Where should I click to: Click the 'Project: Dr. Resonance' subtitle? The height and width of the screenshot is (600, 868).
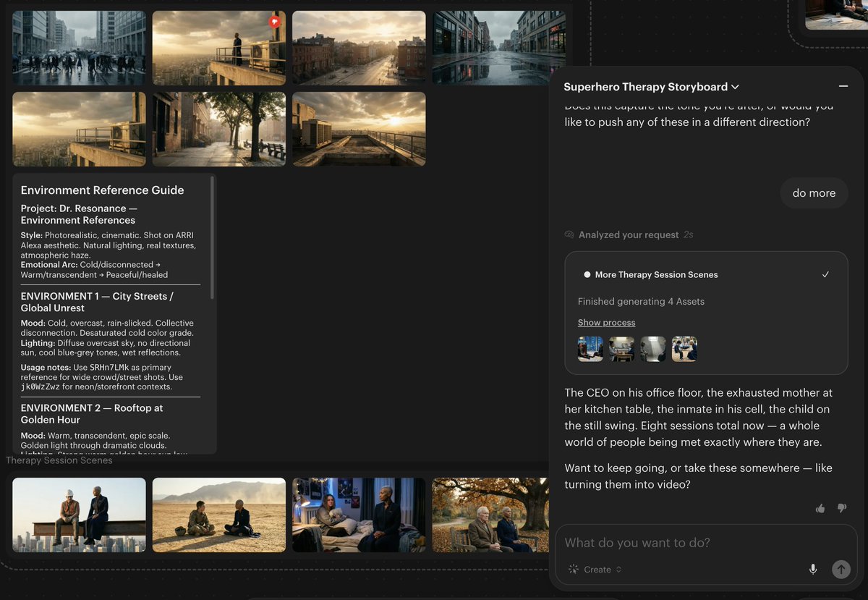pyautogui.click(x=79, y=214)
